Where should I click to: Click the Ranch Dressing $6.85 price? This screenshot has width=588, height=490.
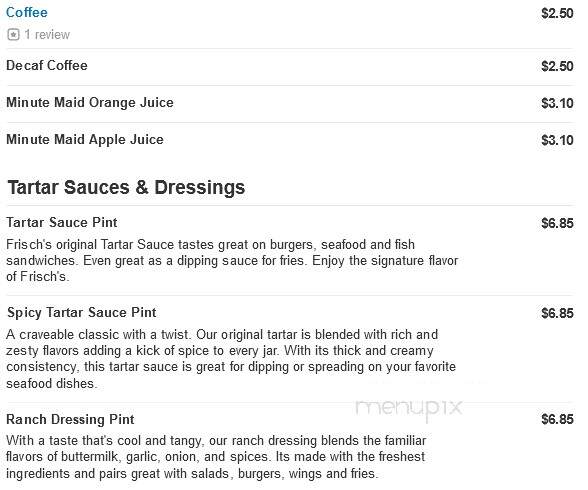click(557, 419)
